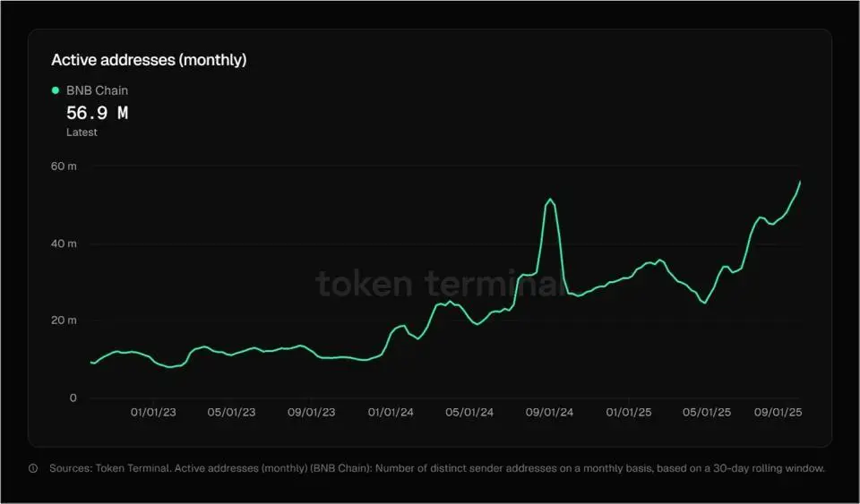The image size is (860, 504).
Task: Click the green BNB Chain legend dot
Action: tap(56, 90)
